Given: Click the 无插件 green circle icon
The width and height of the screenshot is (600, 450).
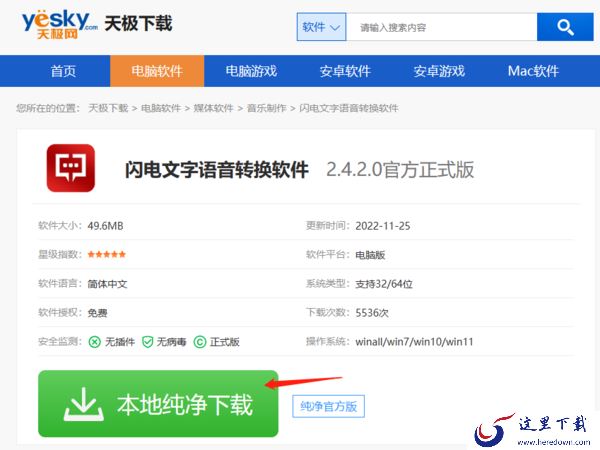Looking at the screenshot, I should point(95,342).
